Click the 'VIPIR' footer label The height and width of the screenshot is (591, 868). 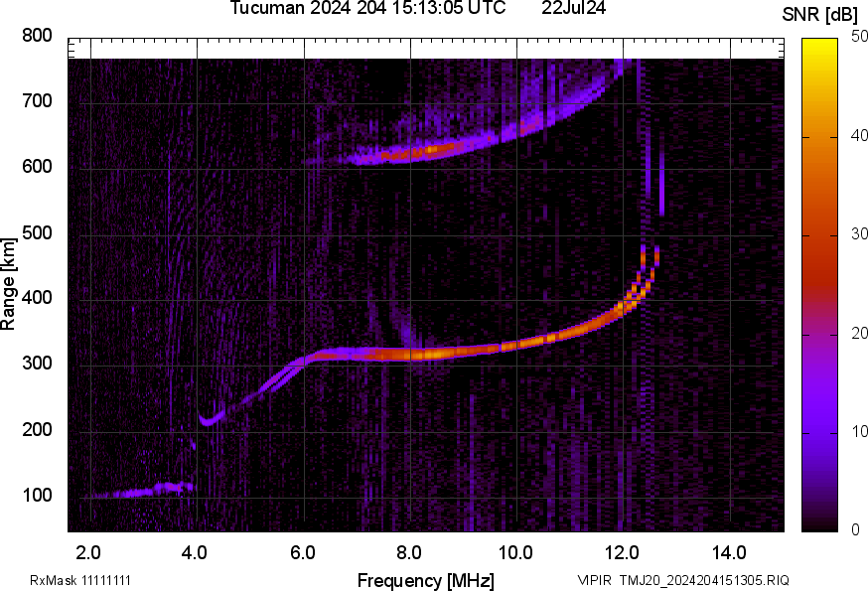[x=595, y=580]
